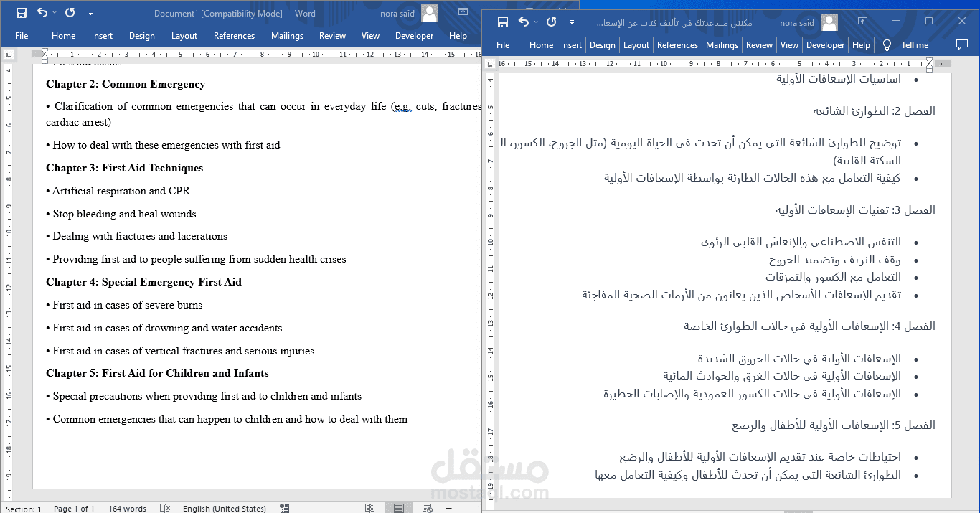The image size is (980, 513).
Task: Open Developer tab in the Arabic document window
Action: pyautogui.click(x=826, y=45)
